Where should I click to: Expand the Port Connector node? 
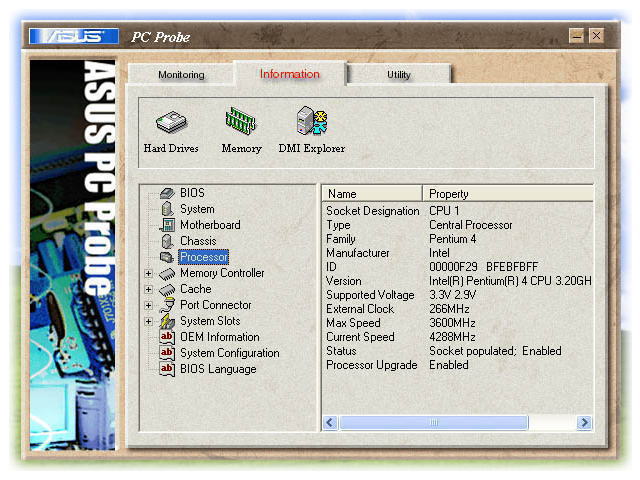pyautogui.click(x=149, y=305)
